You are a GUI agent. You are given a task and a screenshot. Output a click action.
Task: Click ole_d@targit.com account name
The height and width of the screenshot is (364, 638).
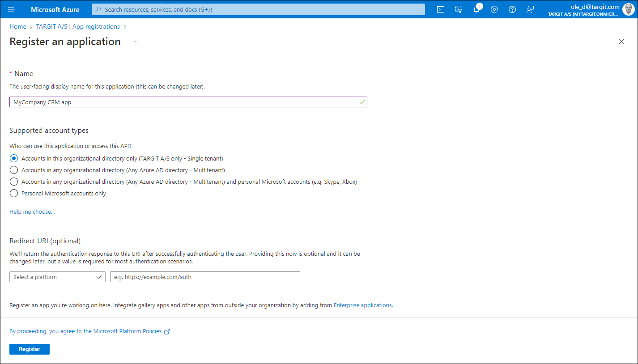(595, 7)
